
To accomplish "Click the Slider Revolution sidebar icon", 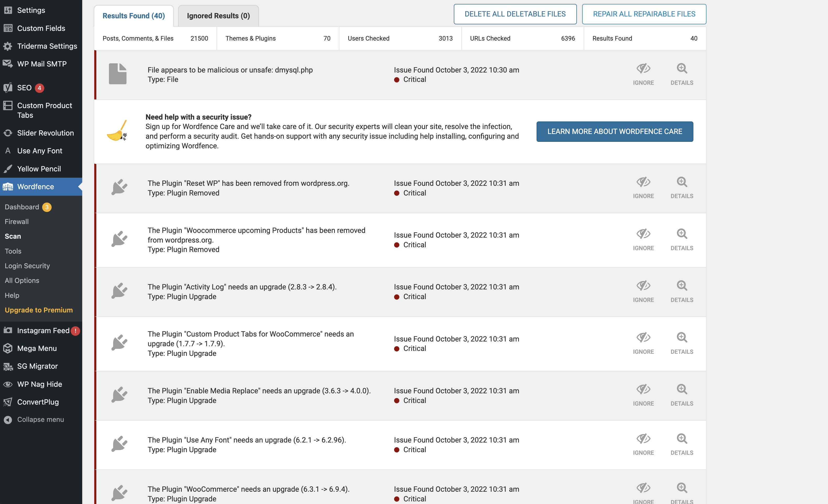I will [8, 133].
